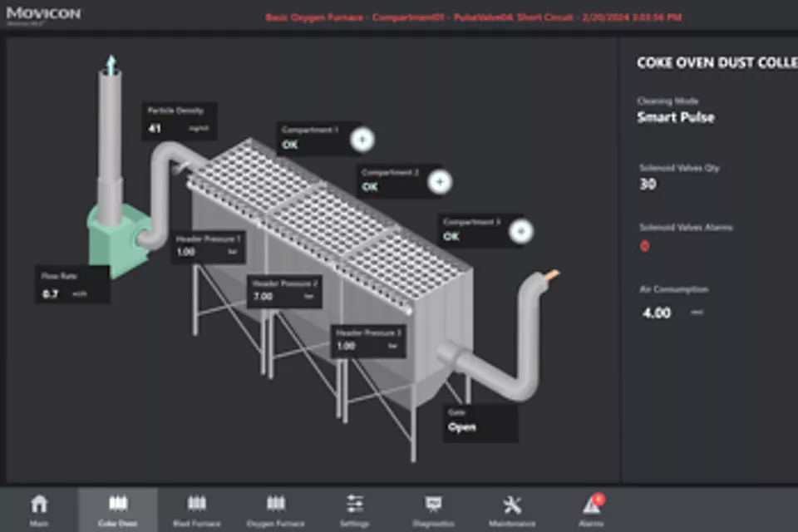Open the Alarms warning icon

click(x=591, y=505)
